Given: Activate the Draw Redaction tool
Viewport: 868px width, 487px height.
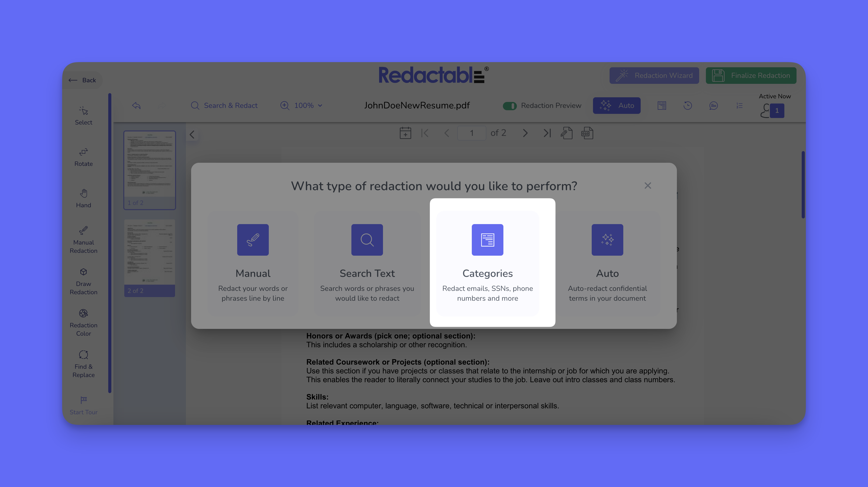Looking at the screenshot, I should 83,281.
